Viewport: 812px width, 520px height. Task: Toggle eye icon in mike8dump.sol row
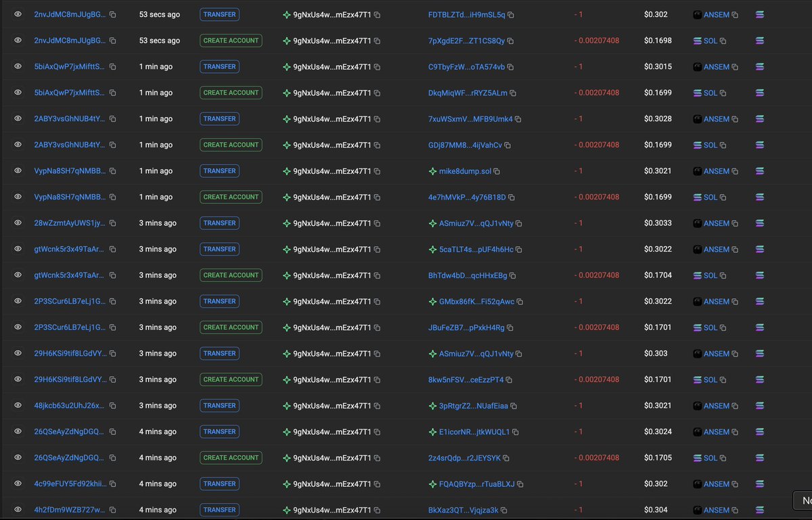coord(18,171)
